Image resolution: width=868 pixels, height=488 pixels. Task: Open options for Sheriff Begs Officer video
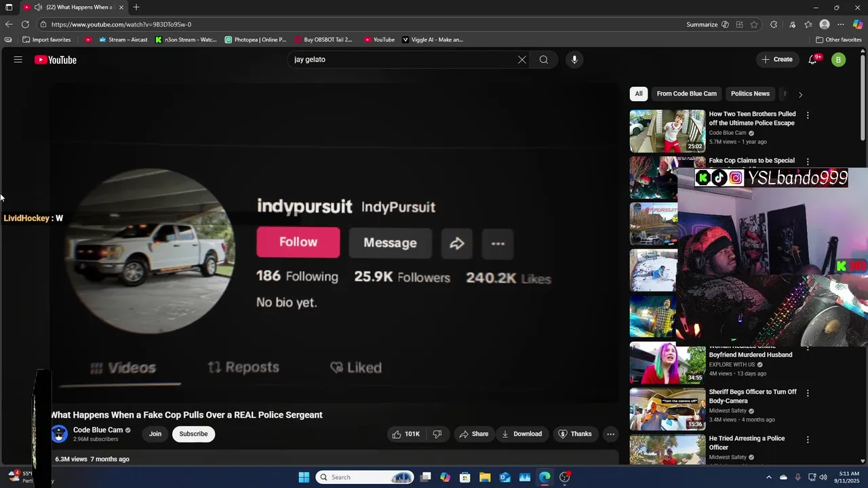[808, 393]
